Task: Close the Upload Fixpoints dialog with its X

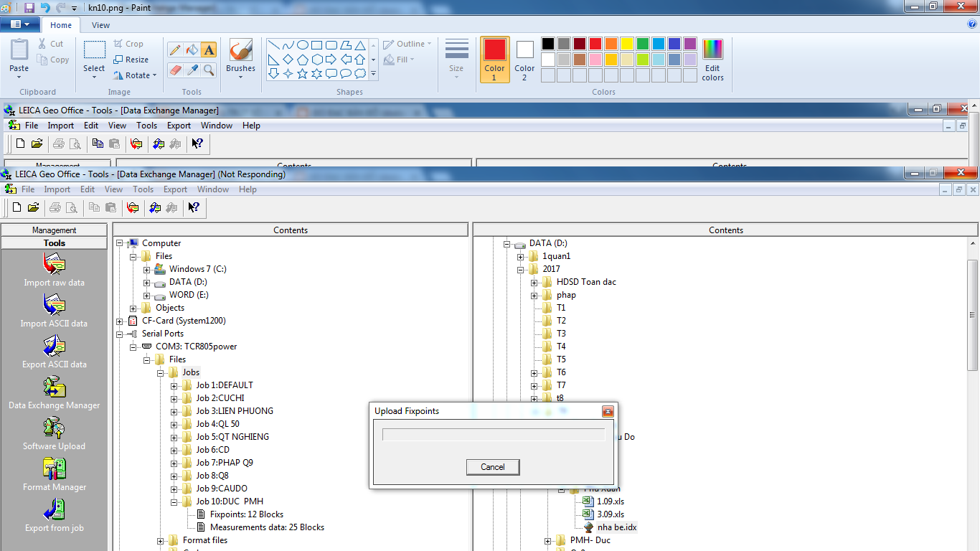Action: [608, 411]
